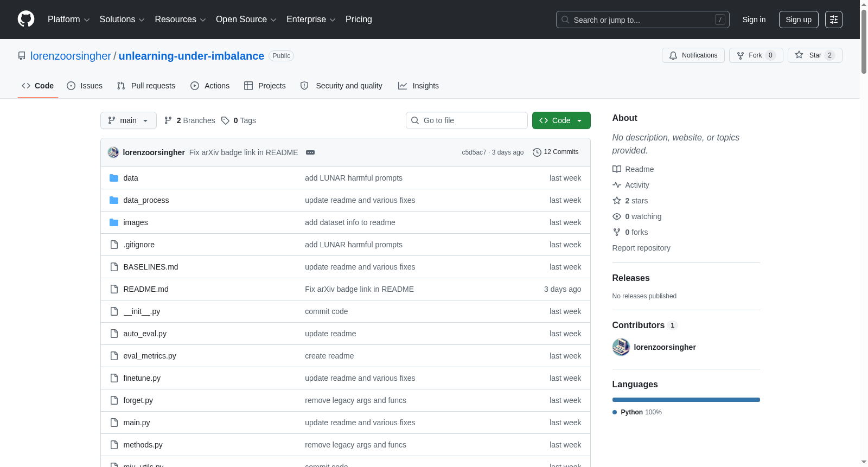This screenshot has width=868, height=467.
Task: Focus the Go to file field
Action: [x=467, y=120]
